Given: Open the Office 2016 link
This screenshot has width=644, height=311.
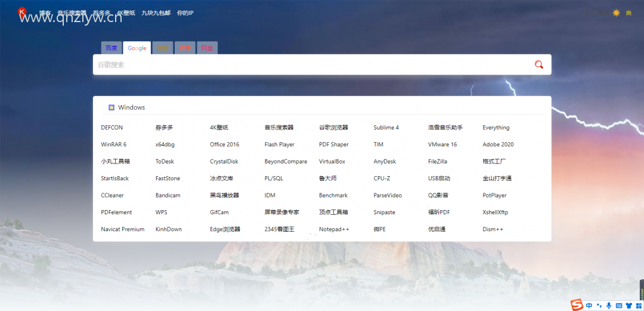Looking at the screenshot, I should coord(224,144).
